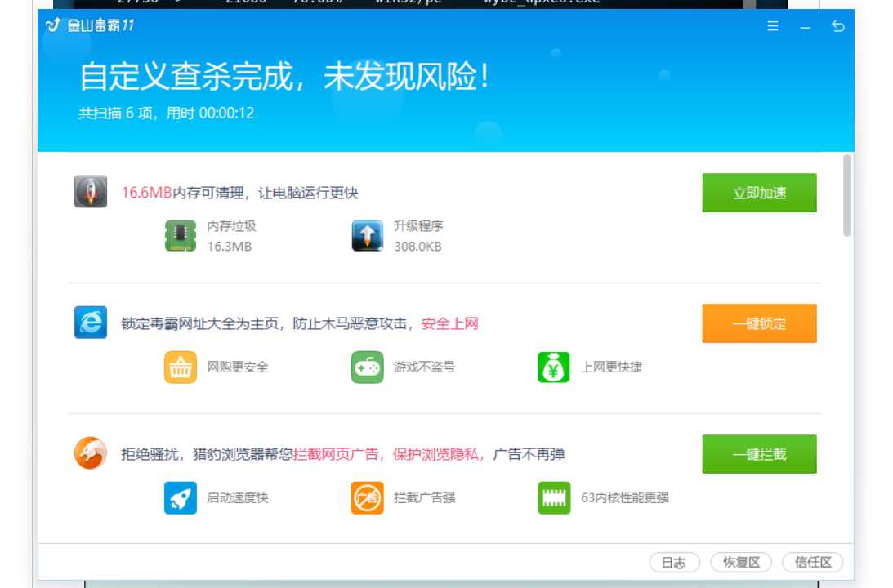
Task: Click the 一键拦截 green button
Action: click(x=759, y=454)
